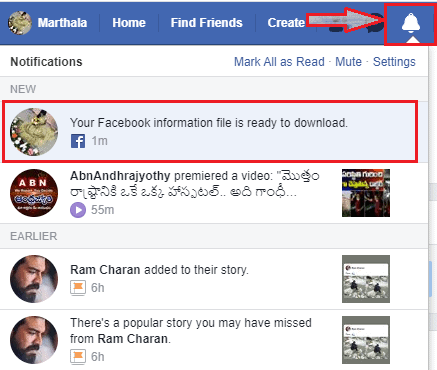The width and height of the screenshot is (437, 370).
Task: Open thumbnail for Ram Charan story notification
Action: 366,279
